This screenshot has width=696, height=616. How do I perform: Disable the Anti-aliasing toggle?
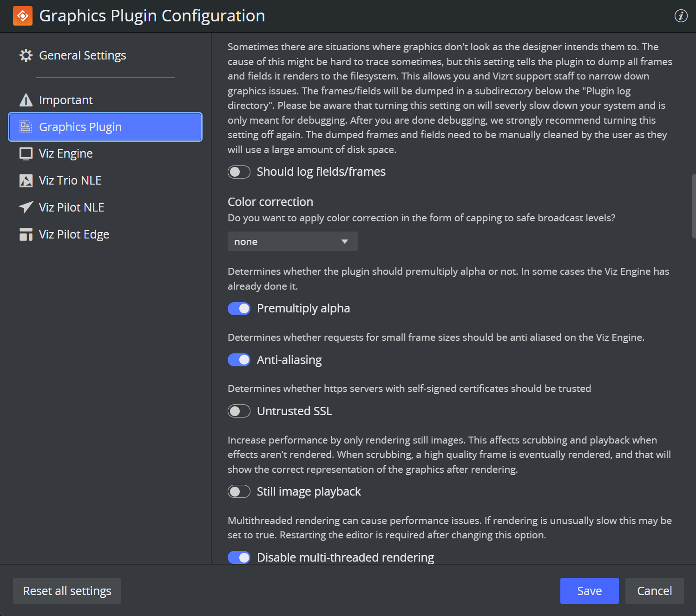click(239, 360)
